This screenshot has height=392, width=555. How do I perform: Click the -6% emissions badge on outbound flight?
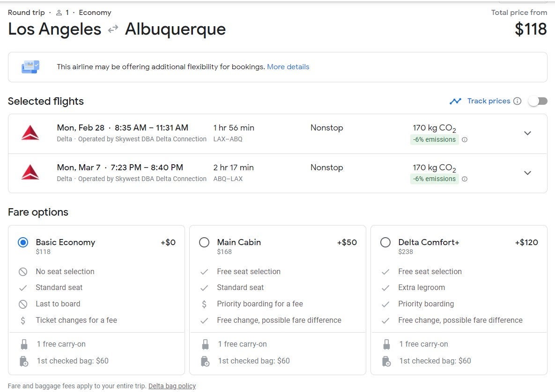(434, 139)
